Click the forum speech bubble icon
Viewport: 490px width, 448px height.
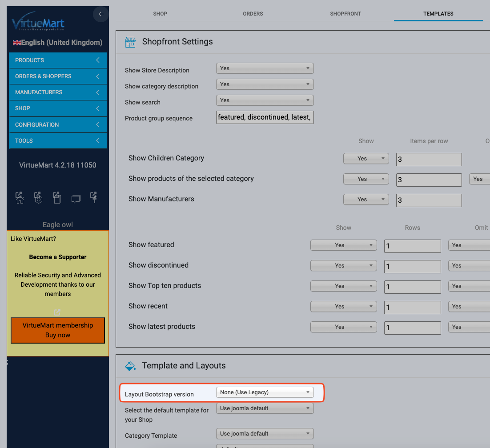click(76, 199)
